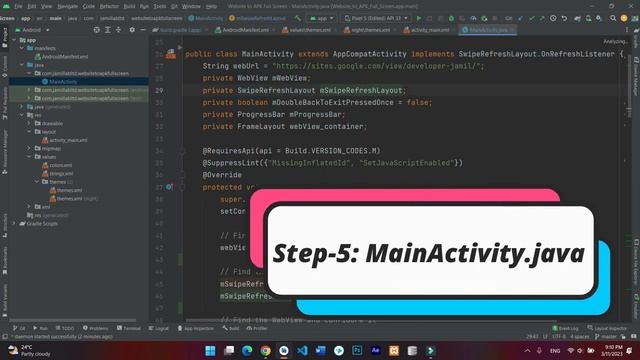
Task: Open the Navigate menu
Action: [x=67, y=7]
